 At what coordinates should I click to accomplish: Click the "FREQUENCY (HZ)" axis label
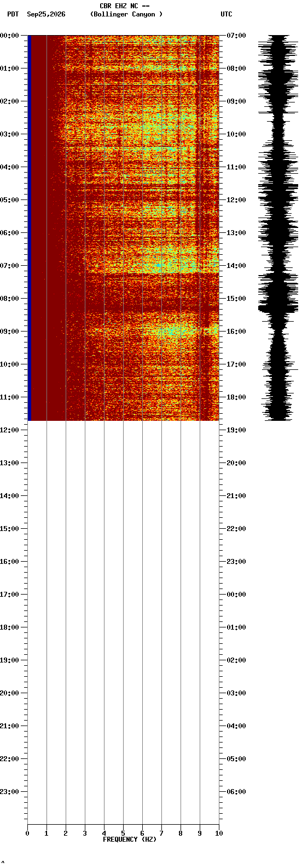pos(130,840)
